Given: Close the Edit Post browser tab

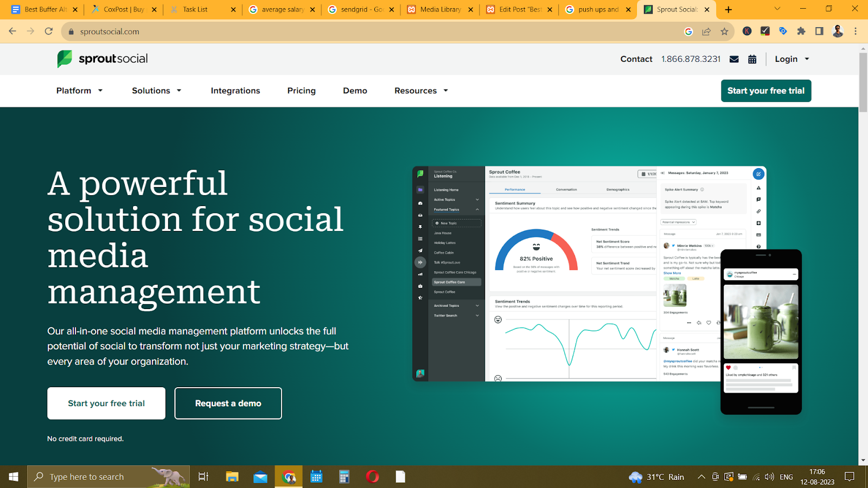Looking at the screenshot, I should [x=550, y=9].
